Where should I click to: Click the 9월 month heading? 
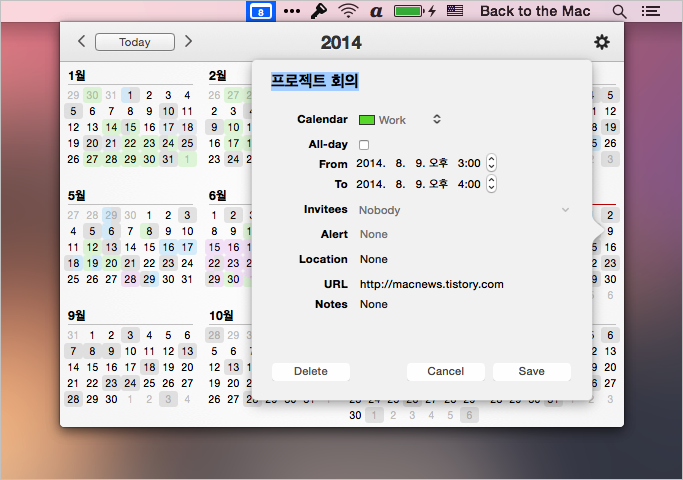point(77,315)
